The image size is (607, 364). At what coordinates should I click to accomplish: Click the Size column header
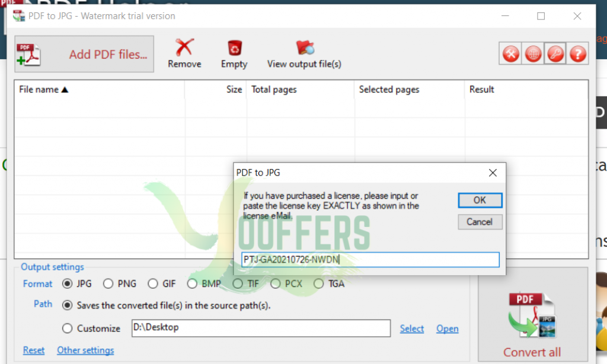tap(216, 90)
